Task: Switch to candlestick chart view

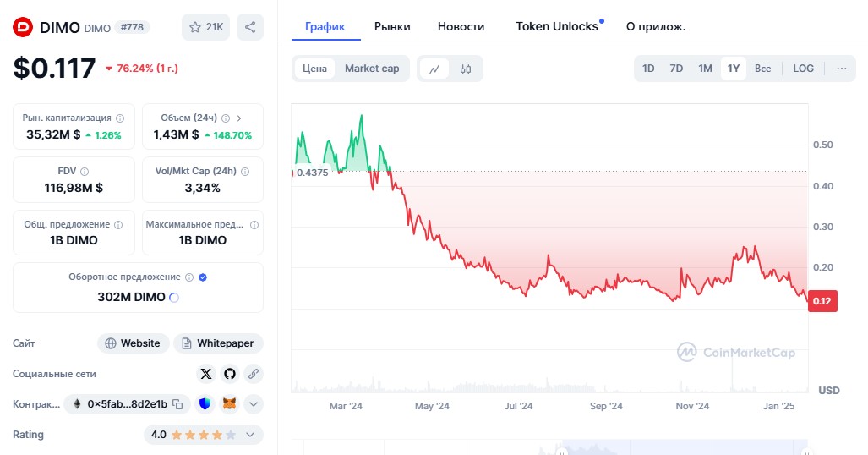Action: pyautogui.click(x=466, y=69)
